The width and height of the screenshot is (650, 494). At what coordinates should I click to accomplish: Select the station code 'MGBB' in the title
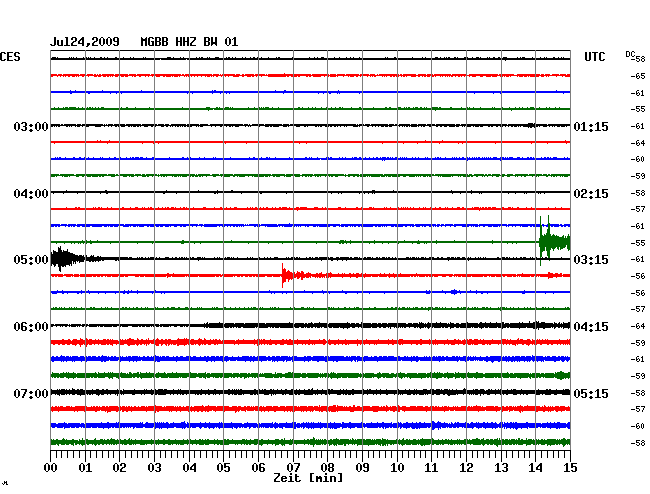click(154, 42)
